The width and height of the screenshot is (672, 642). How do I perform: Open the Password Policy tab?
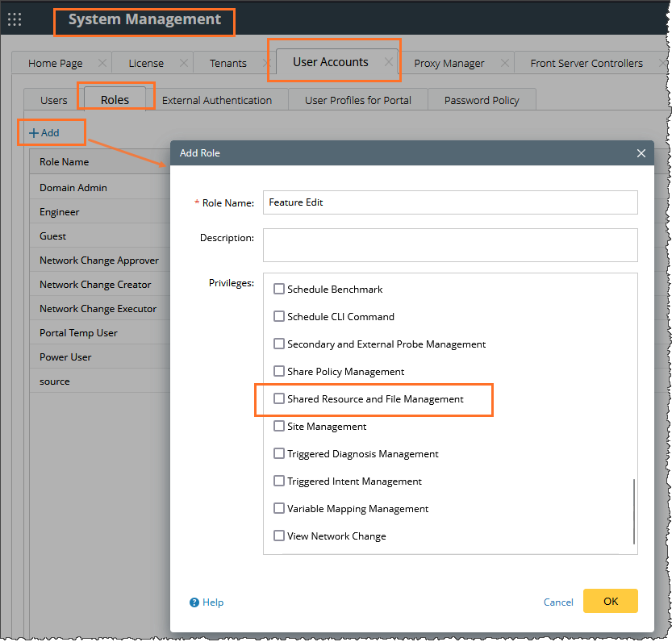[482, 100]
